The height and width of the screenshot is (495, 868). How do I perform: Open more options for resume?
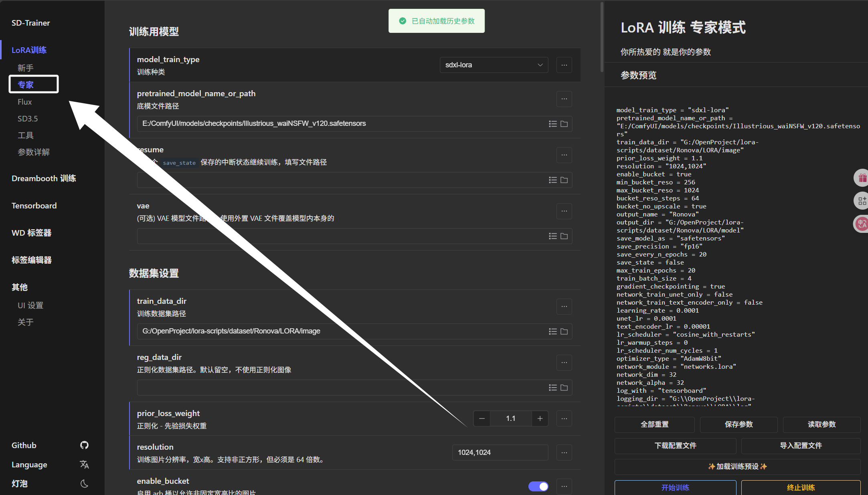[x=564, y=155]
